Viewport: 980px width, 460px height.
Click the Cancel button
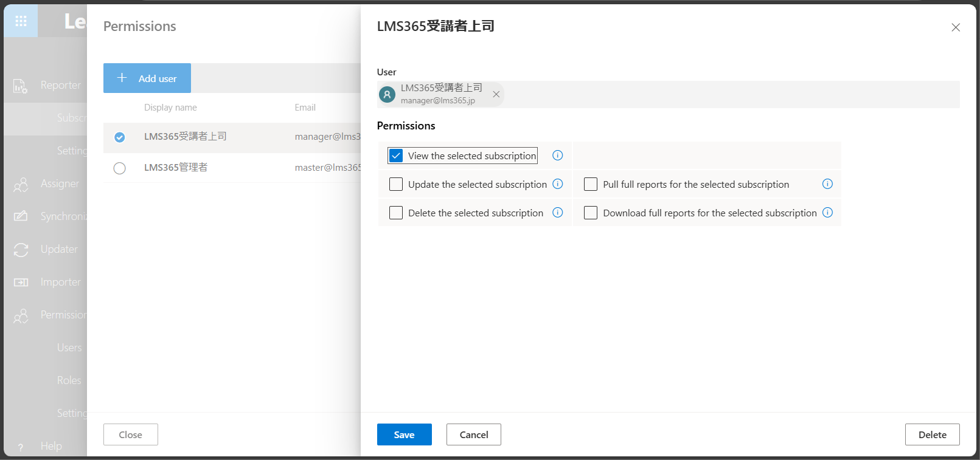(x=474, y=434)
